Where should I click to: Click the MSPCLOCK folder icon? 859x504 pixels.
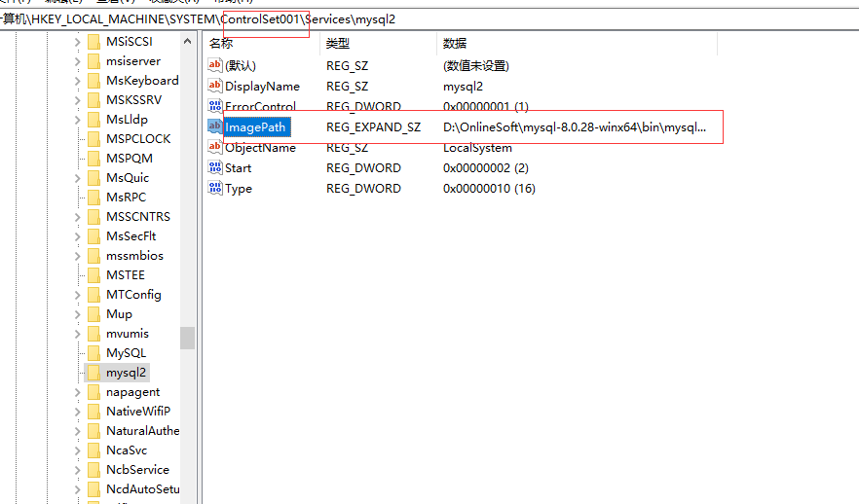tap(94, 139)
